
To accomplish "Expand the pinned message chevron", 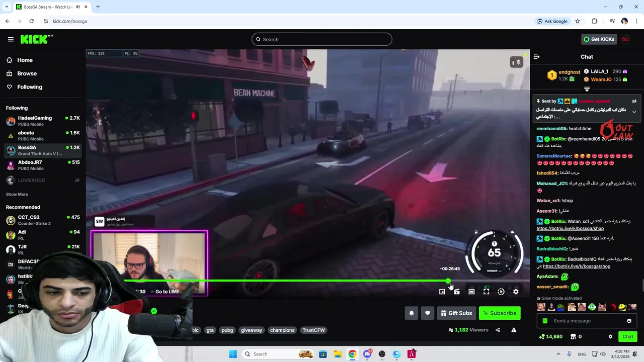I will [634, 112].
